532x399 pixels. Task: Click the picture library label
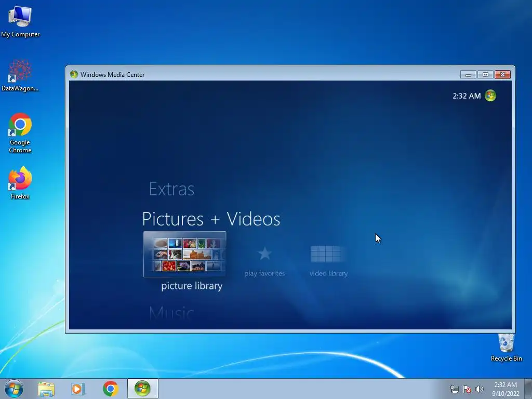pos(192,286)
